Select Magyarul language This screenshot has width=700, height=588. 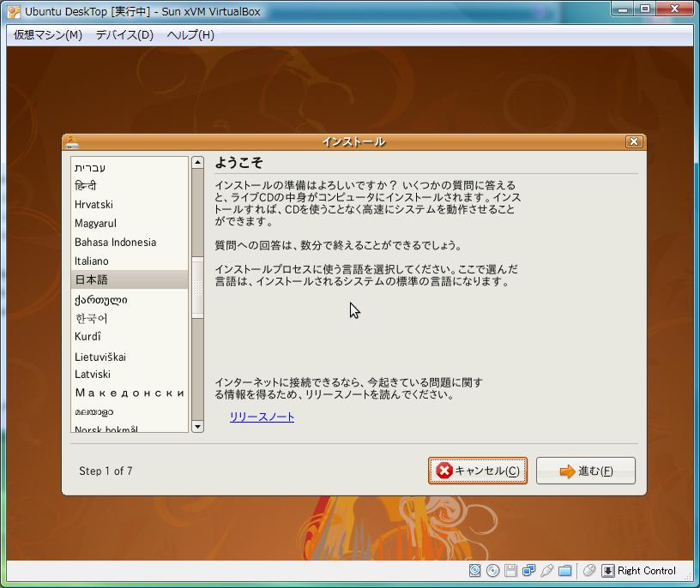coord(129,223)
